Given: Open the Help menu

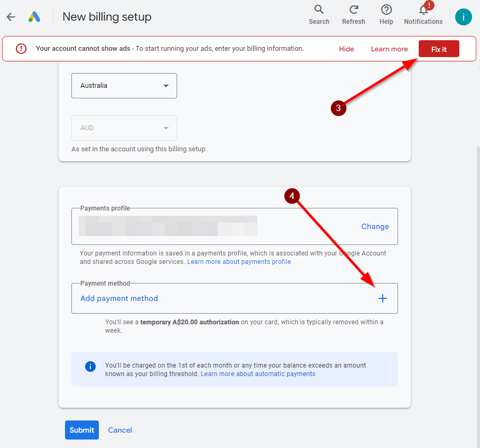Looking at the screenshot, I should [386, 14].
